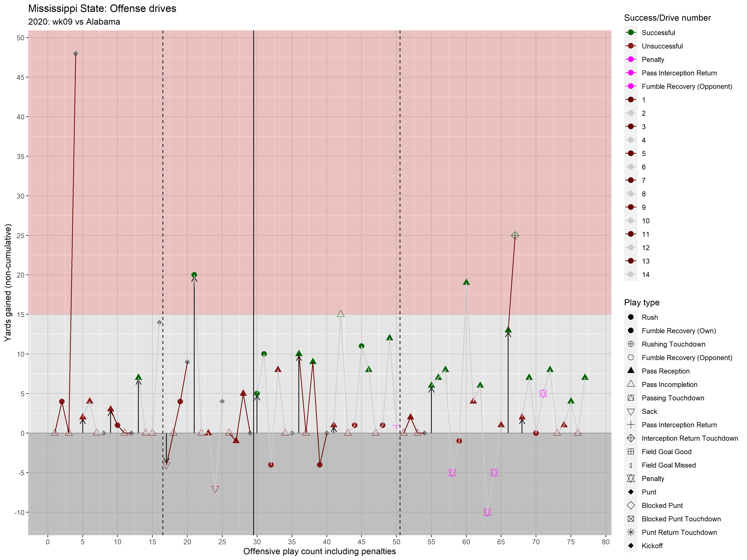Click the magenta penalty marker at -10 yards
The image size is (747, 560).
click(x=487, y=512)
